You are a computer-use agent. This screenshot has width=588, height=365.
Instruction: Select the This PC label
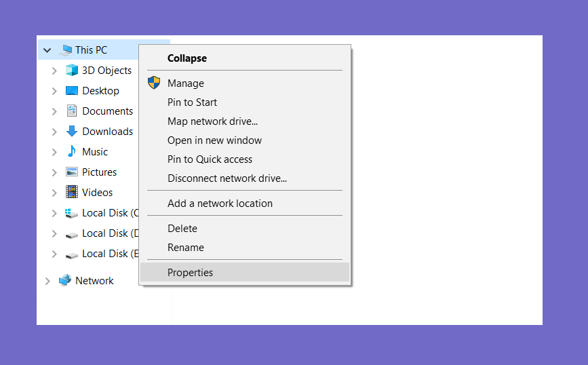click(91, 50)
